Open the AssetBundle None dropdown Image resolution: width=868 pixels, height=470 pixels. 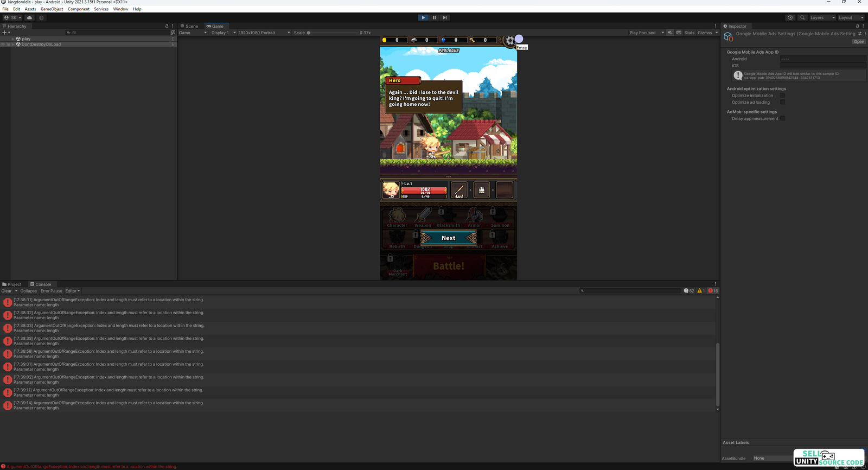pyautogui.click(x=773, y=458)
